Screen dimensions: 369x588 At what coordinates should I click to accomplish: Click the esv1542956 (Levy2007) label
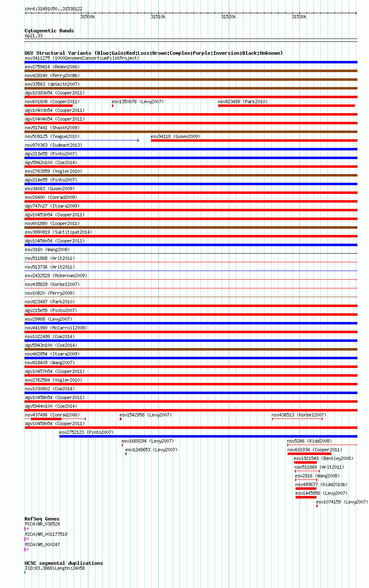pos(146,415)
